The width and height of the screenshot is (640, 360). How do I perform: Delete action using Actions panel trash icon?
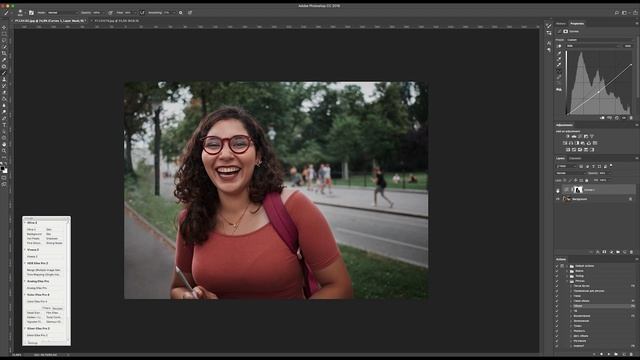click(631, 354)
